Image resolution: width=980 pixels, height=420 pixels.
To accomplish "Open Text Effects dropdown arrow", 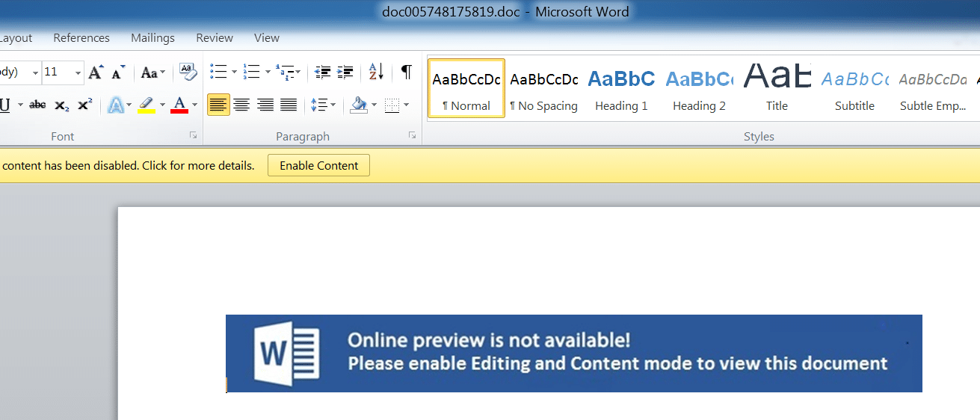I will point(129,105).
